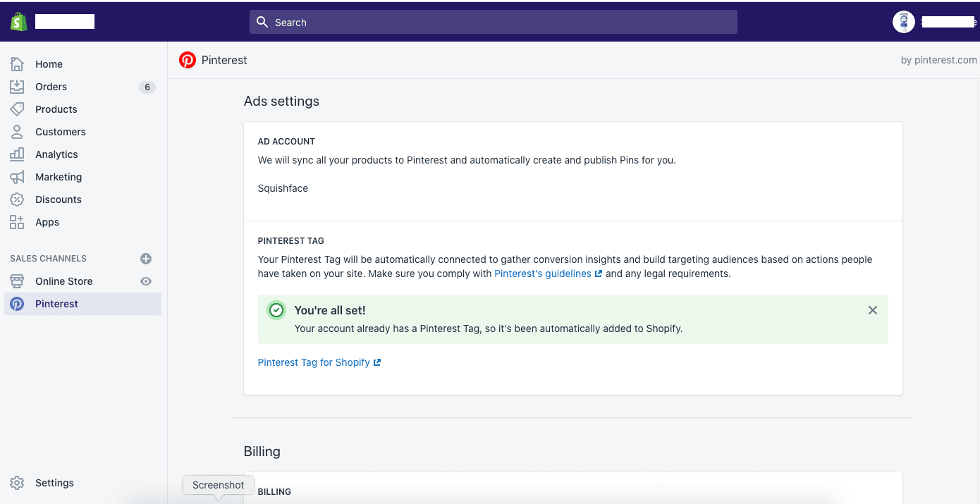Click the Apps grid icon
Screen dimensions: 980x504
(x=17, y=222)
